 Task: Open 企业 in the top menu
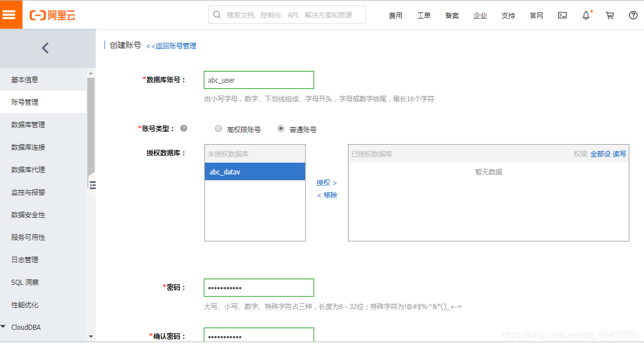480,16
